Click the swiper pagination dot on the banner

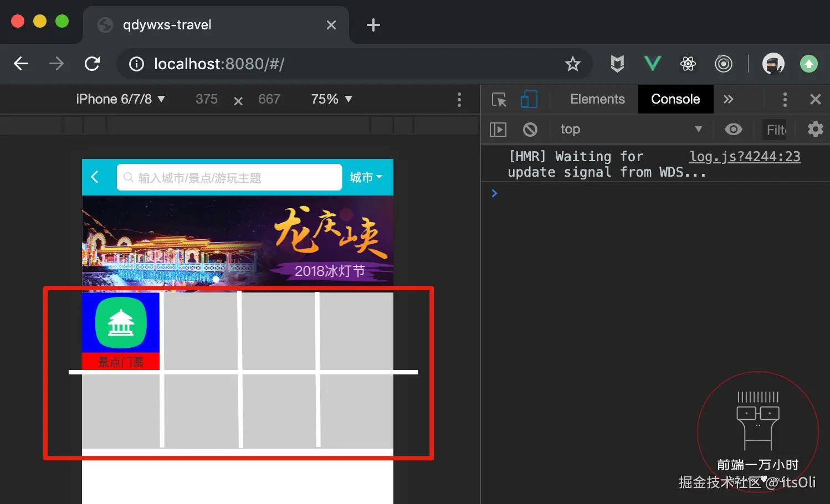tap(216, 279)
